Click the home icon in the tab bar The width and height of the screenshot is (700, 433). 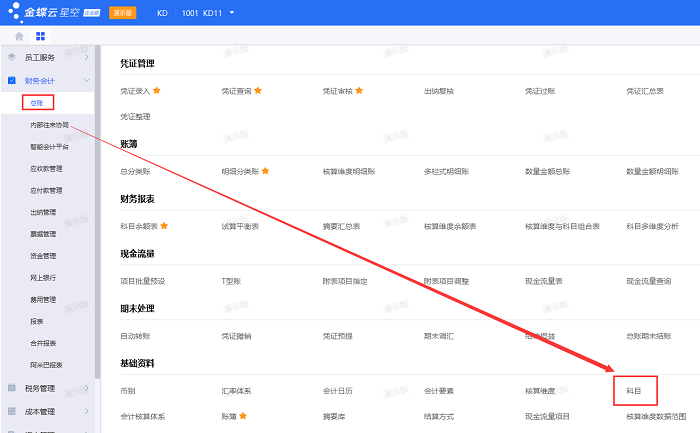coord(19,36)
